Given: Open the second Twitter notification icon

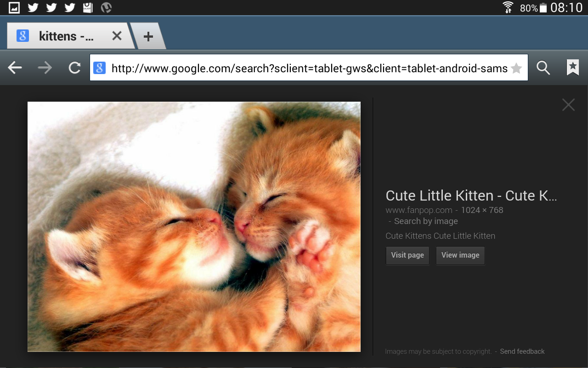Looking at the screenshot, I should pos(51,7).
